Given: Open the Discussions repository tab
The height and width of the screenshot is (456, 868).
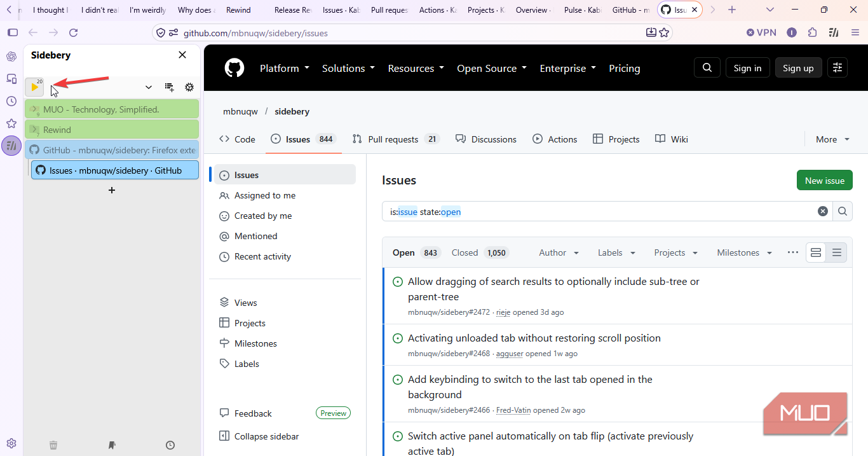Looking at the screenshot, I should pyautogui.click(x=486, y=139).
